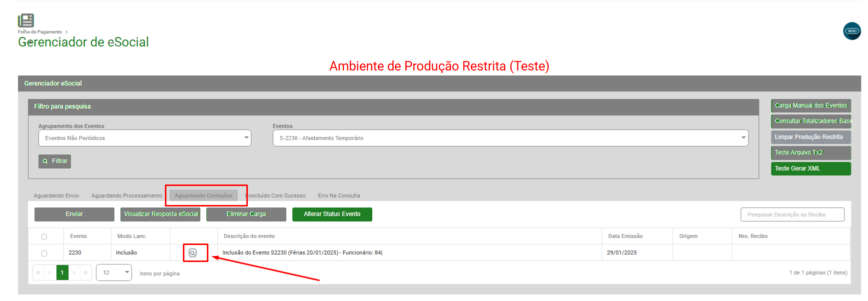868x301 pixels.
Task: Go to the first page using the double-left arrow
Action: tap(38, 272)
